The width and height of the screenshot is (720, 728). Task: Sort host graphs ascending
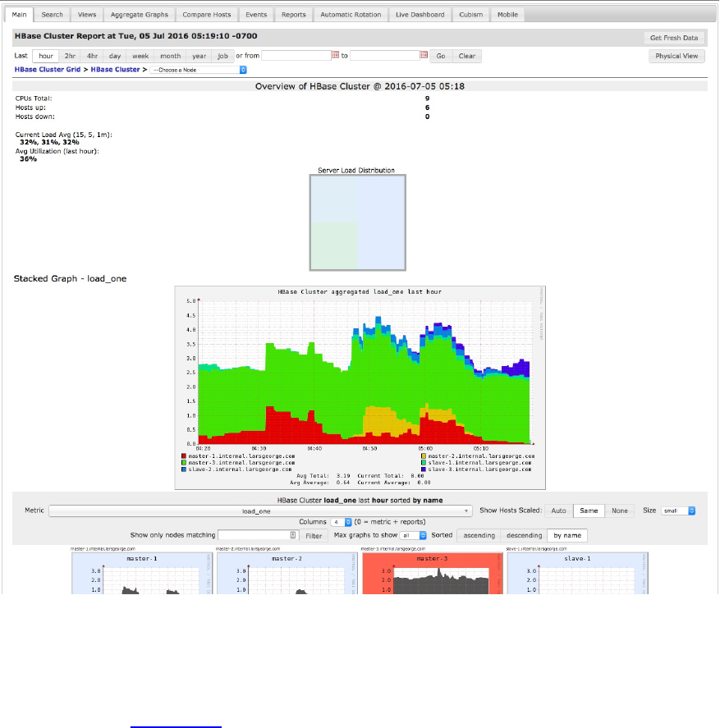(479, 535)
